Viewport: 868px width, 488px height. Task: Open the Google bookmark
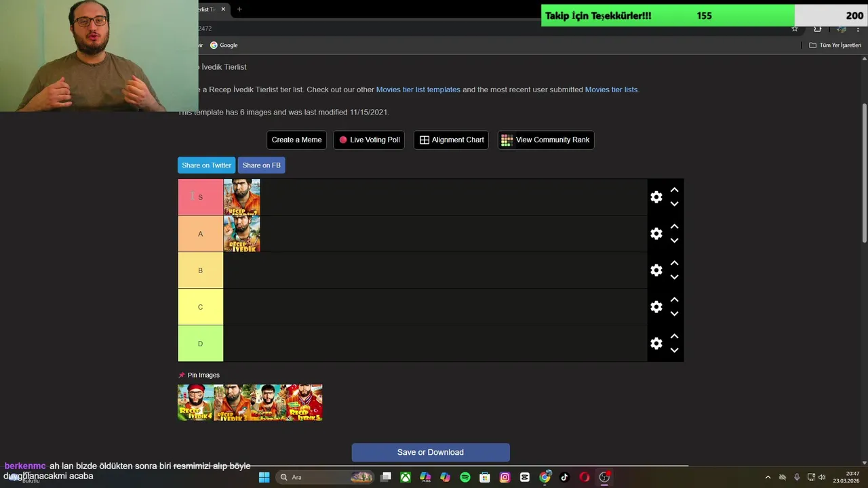coord(224,45)
